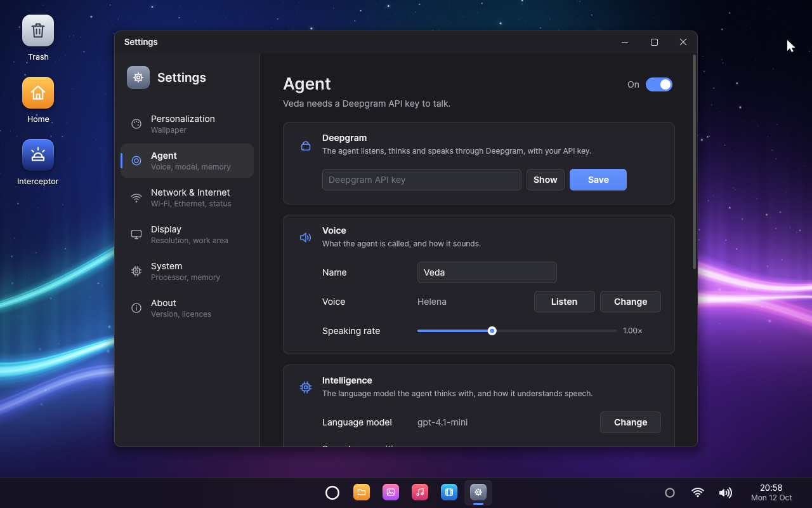Select the Agent section in sidebar
This screenshot has height=508, width=812.
[187, 161]
